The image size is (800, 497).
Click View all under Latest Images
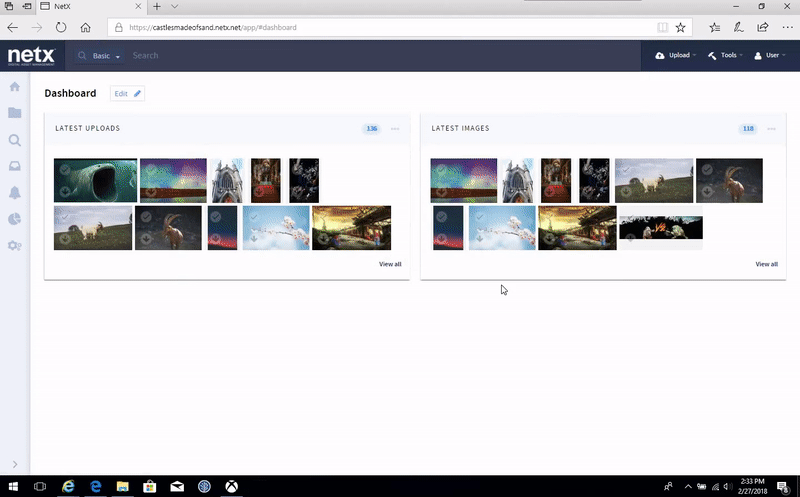[766, 264]
